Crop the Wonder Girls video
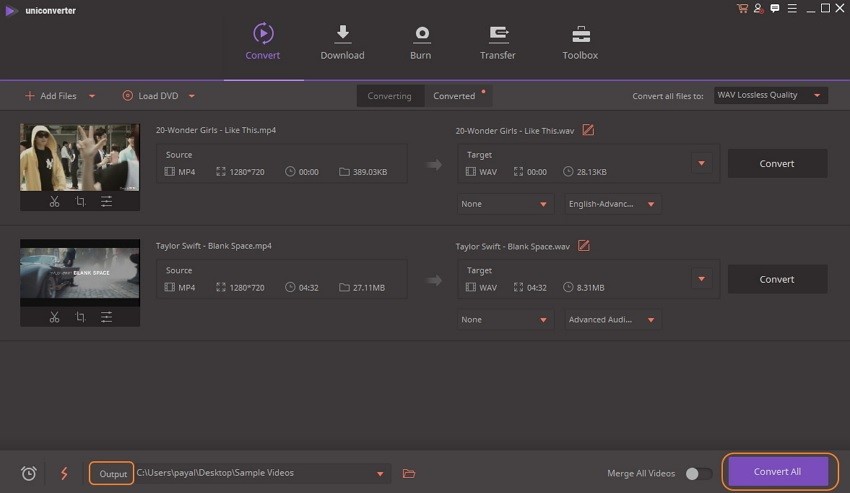Screen dimensions: 850x493 click(80, 202)
